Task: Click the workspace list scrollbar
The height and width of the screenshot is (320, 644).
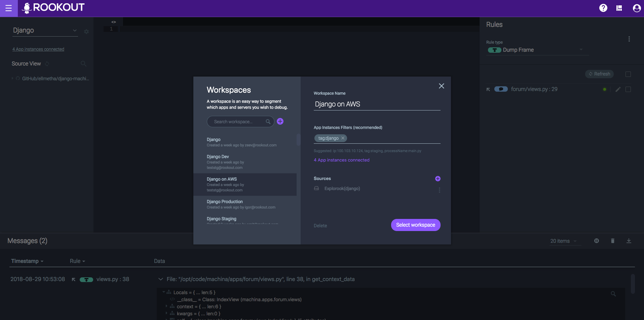Action: coord(298,139)
